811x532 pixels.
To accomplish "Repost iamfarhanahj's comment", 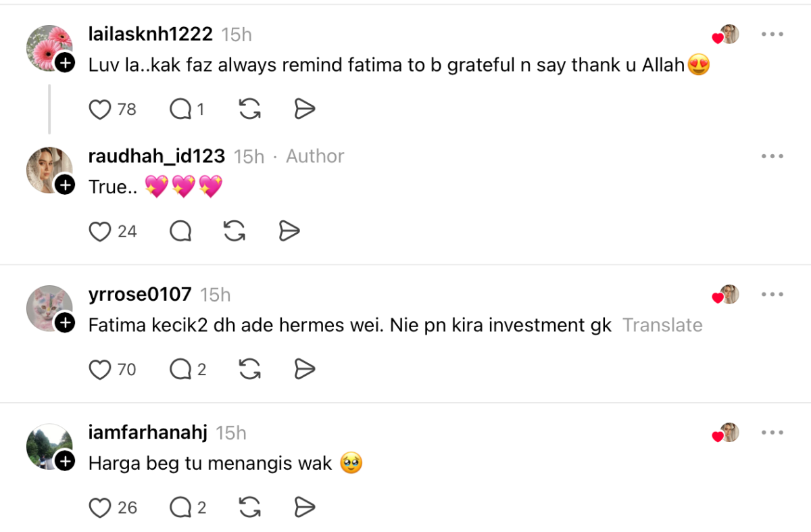I will tap(250, 508).
